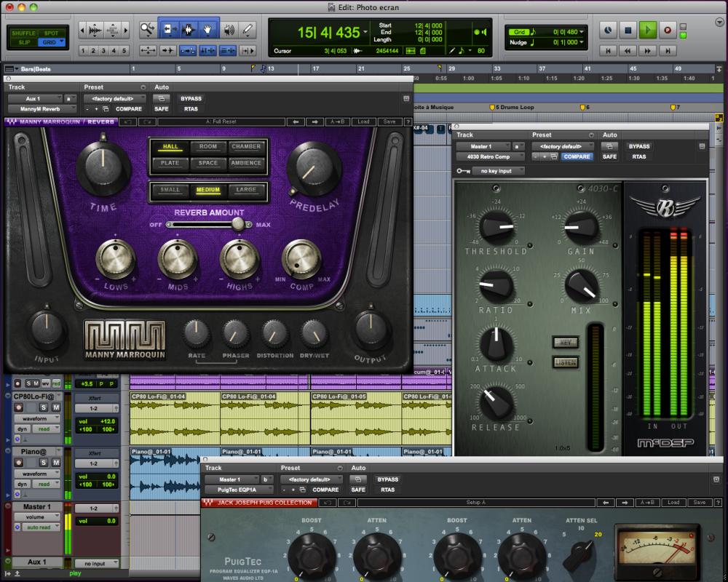Click the Reverb Amount slider handle
728x582 pixels.
click(237, 225)
